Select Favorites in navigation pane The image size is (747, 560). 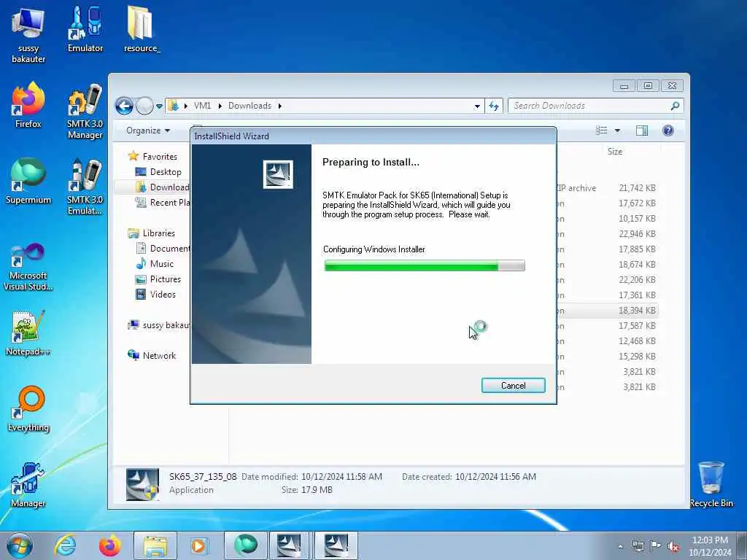coord(153,156)
